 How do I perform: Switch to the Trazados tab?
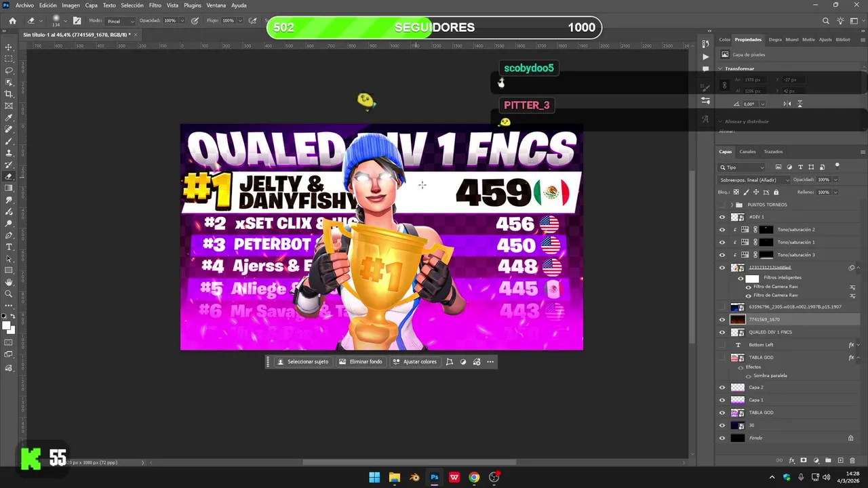click(773, 152)
